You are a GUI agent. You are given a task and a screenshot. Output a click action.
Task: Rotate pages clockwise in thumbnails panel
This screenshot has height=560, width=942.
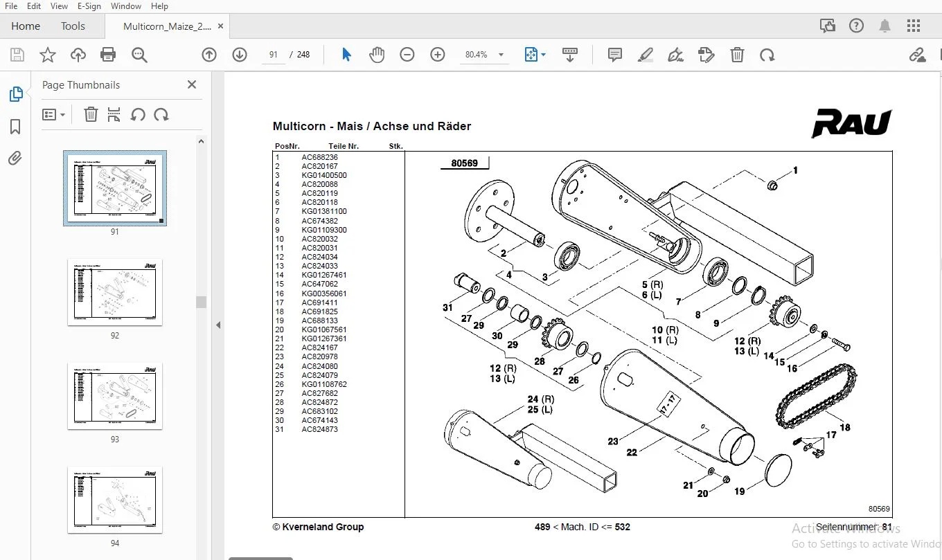click(x=161, y=115)
